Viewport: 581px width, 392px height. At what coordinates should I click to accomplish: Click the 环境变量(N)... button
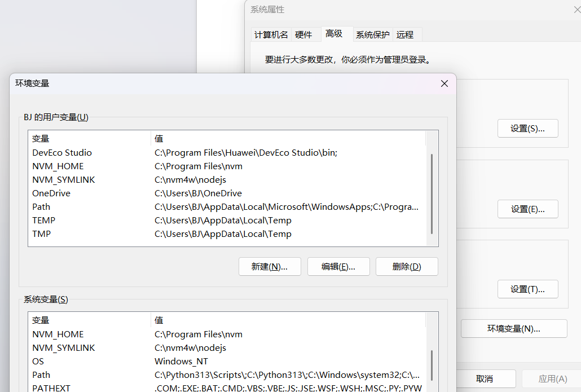coord(514,329)
